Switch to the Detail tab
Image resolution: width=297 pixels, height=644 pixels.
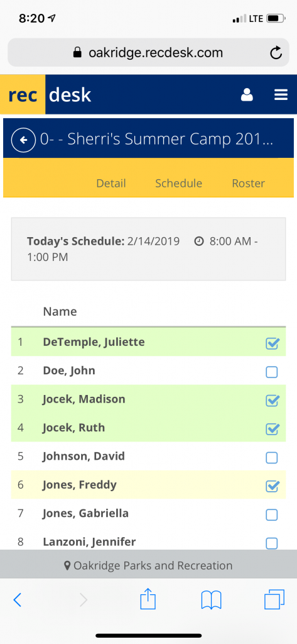pos(111,183)
